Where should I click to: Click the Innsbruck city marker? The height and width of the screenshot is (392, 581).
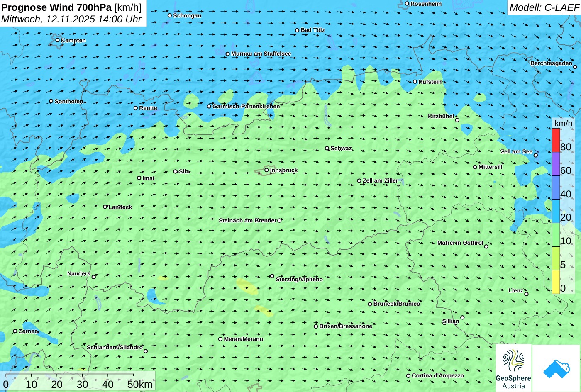(266, 170)
